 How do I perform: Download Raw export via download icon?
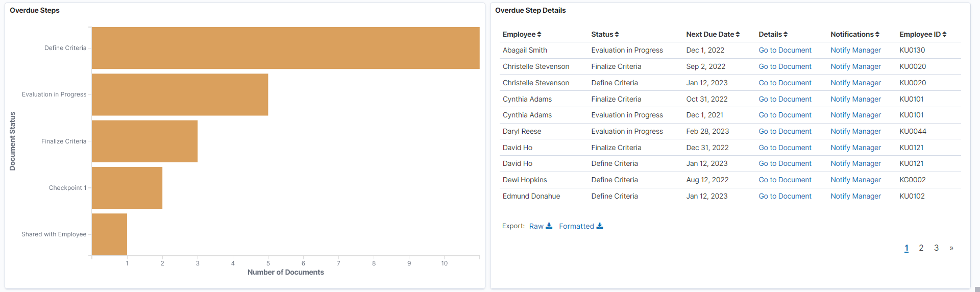(x=549, y=226)
